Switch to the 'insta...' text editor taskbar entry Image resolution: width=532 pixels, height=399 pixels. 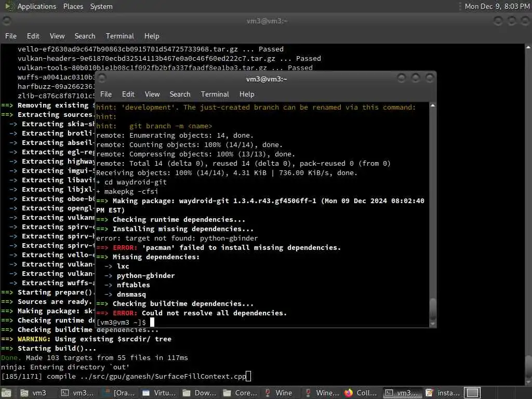pyautogui.click(x=442, y=393)
